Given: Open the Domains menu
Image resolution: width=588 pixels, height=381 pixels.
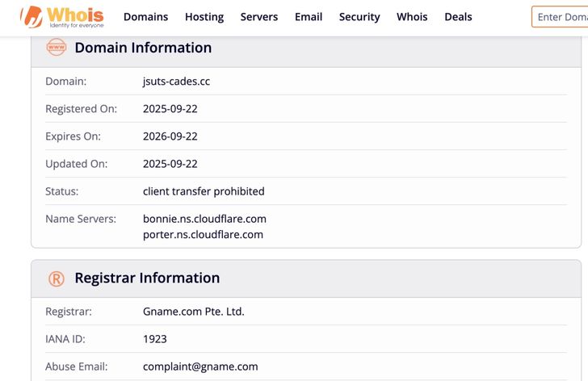Looking at the screenshot, I should click(x=146, y=17).
